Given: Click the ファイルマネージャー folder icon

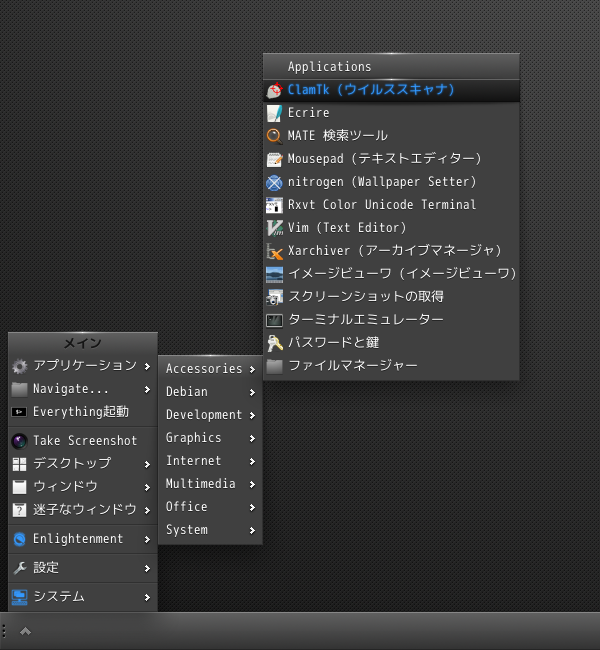Looking at the screenshot, I should pyautogui.click(x=274, y=366).
